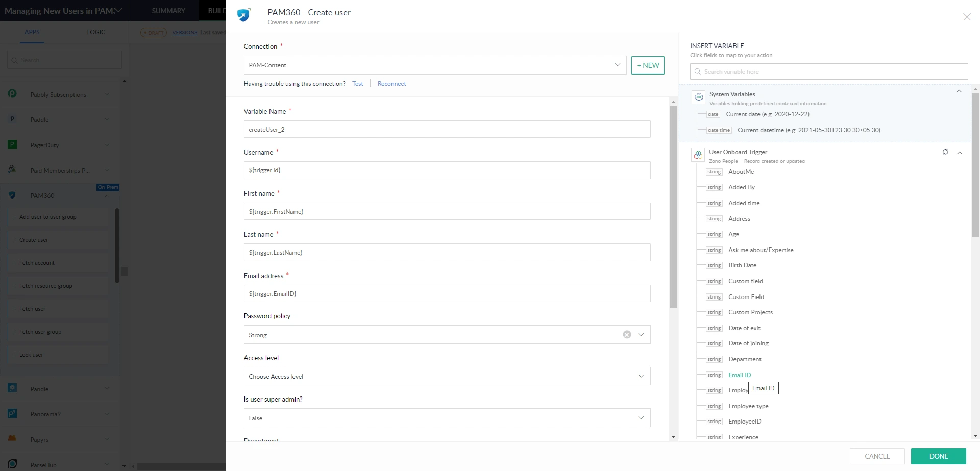Click the Reconnect link
This screenshot has height=471, width=980.
[x=391, y=84]
